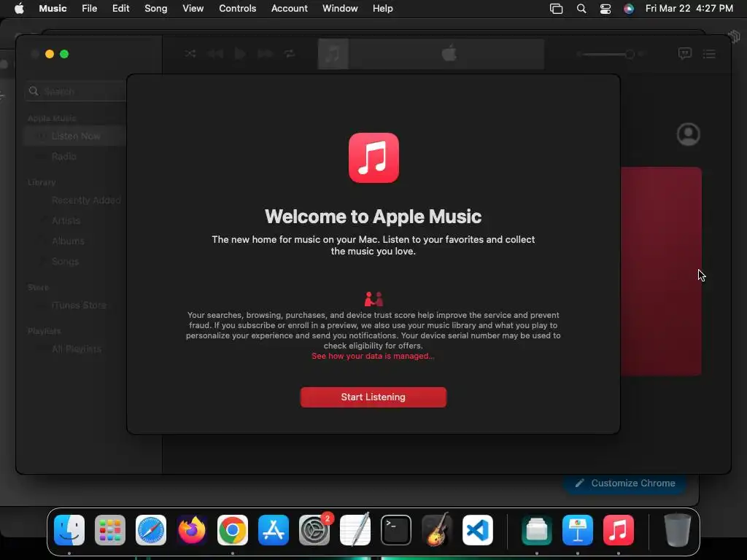The image size is (747, 560).
Task: Open TextEdit from the Dock
Action: (355, 530)
